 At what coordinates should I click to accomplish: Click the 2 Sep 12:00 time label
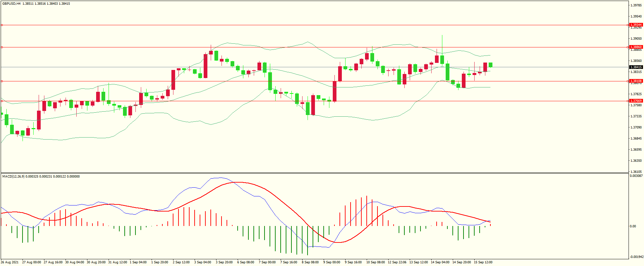pyautogui.click(x=181, y=262)
